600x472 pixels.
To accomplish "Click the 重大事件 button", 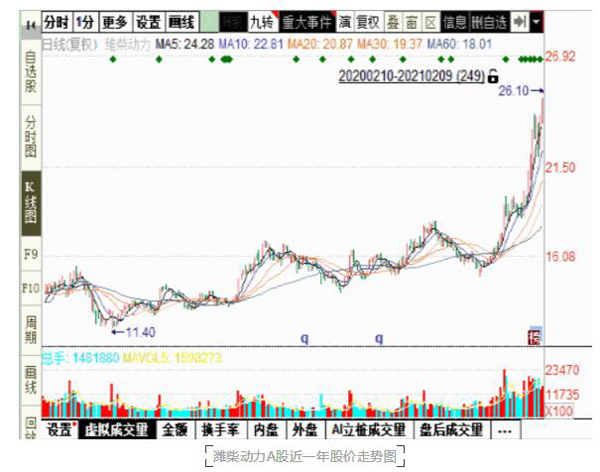I will coord(308,21).
